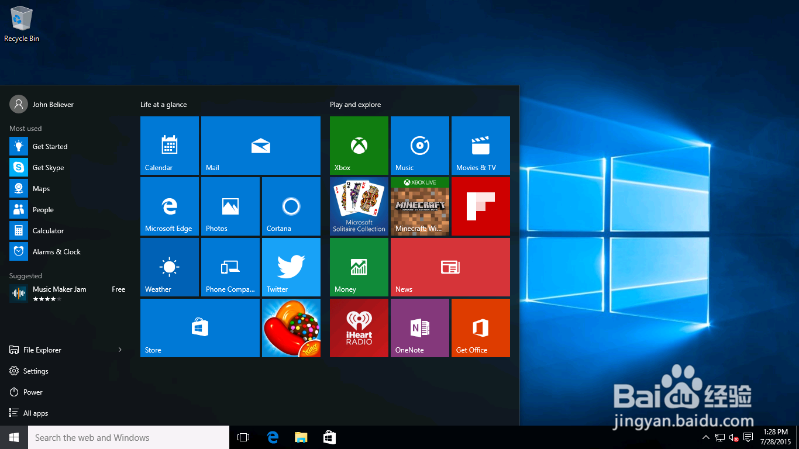The width and height of the screenshot is (799, 449).
Task: Click the John Believer user account
Action: click(42, 104)
